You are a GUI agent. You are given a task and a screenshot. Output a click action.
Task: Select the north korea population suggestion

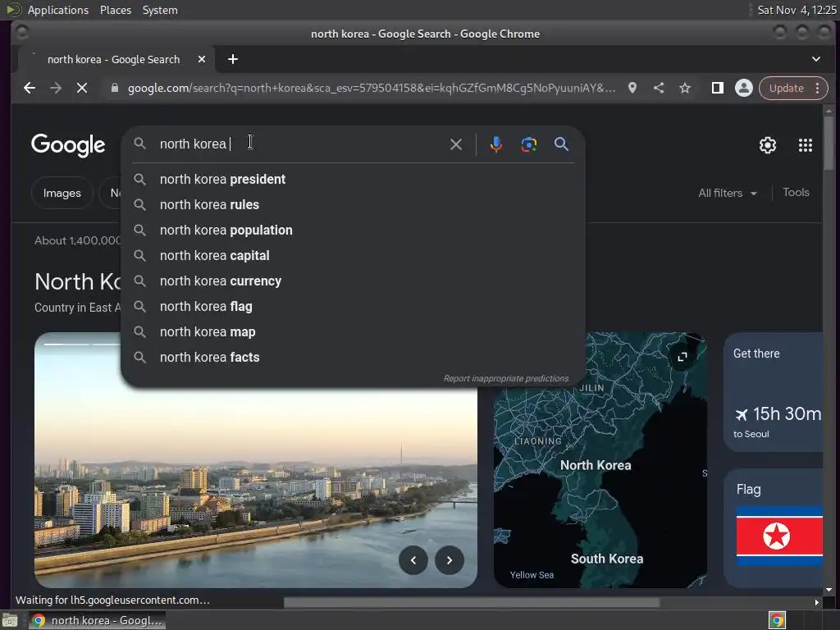point(353,230)
